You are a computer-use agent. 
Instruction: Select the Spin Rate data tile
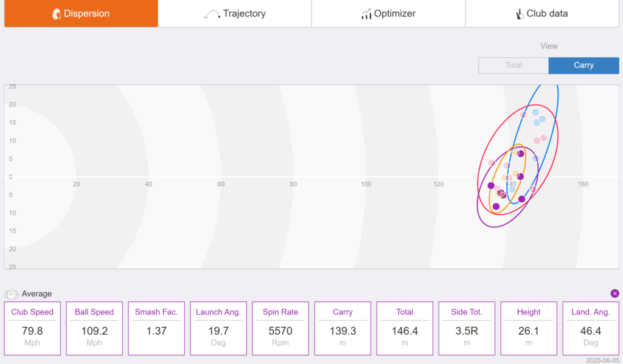pyautogui.click(x=280, y=328)
